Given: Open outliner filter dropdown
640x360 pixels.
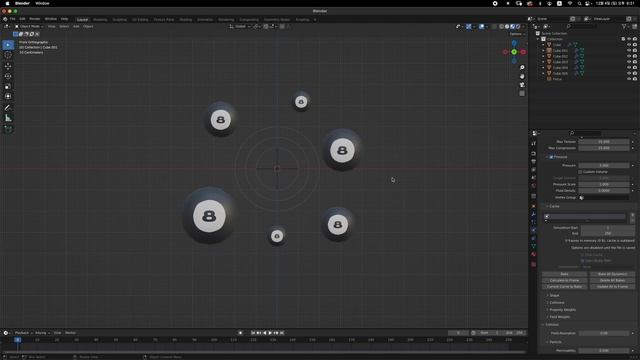Looking at the screenshot, I should pyautogui.click(x=625, y=27).
